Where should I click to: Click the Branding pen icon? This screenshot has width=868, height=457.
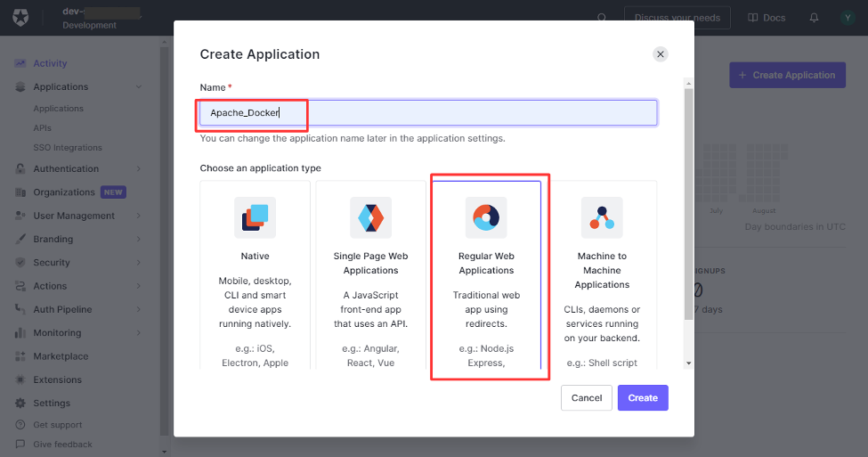coord(20,239)
